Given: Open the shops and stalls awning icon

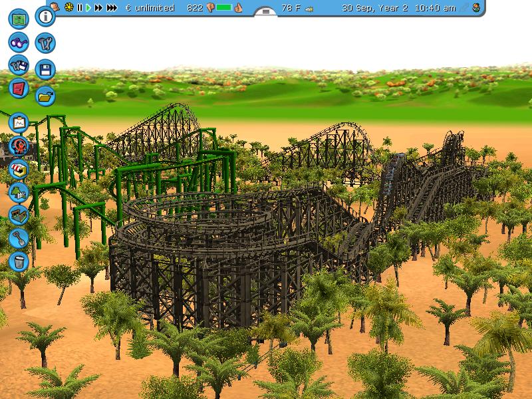Looking at the screenshot, I should click(19, 169).
